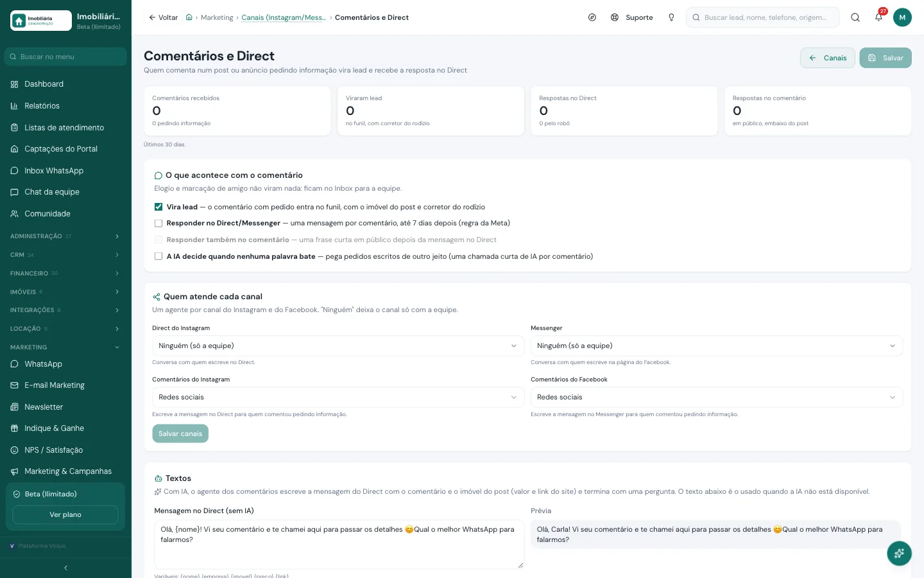Expand the ADMINISTRAÇÃO section

(65, 236)
